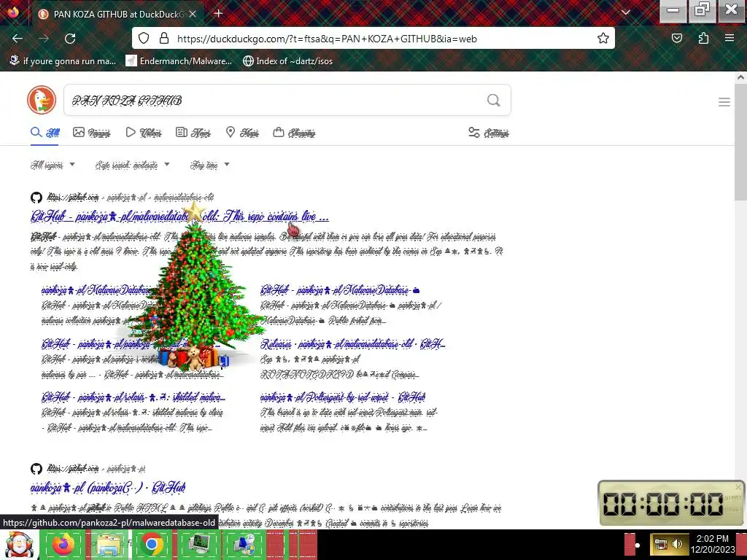Click the scrollbar up arrow

740,77
